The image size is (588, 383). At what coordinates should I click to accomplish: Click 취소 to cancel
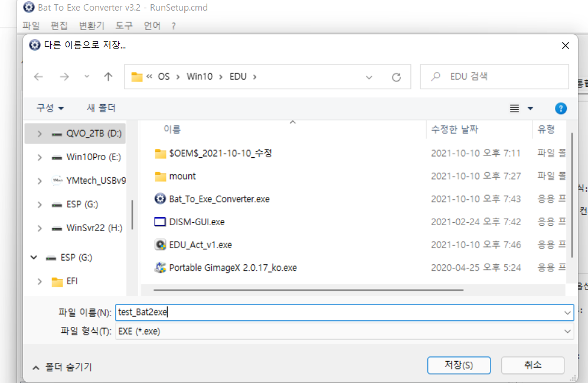click(x=533, y=365)
